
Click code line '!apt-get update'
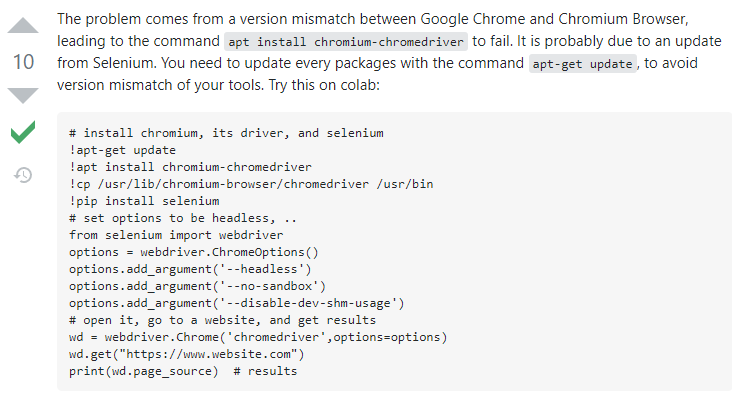coord(122,150)
